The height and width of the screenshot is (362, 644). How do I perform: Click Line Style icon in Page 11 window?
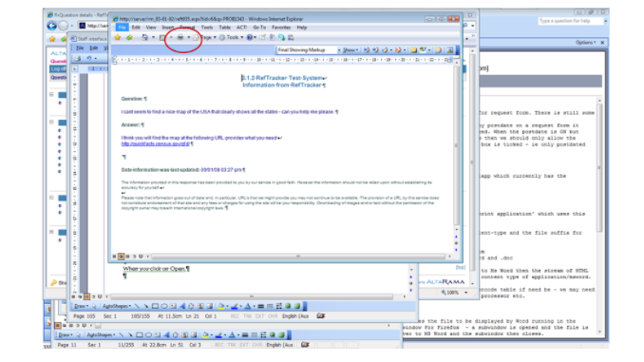[245, 334]
